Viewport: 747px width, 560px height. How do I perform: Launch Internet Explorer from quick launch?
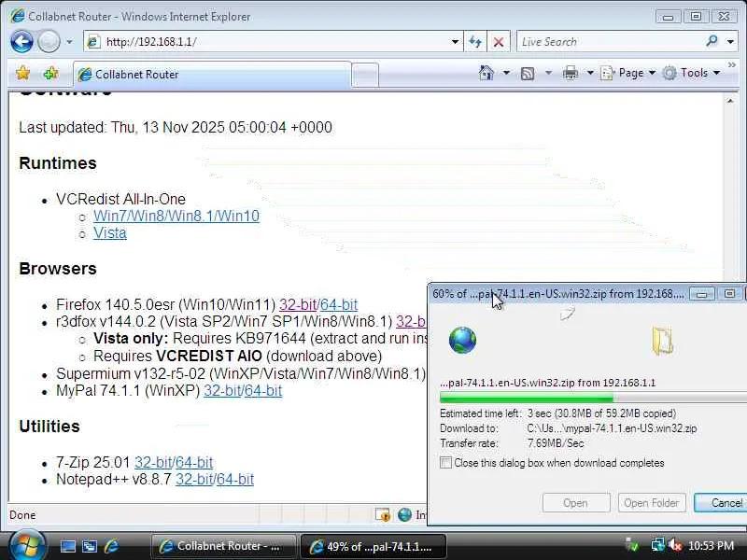coord(111,546)
